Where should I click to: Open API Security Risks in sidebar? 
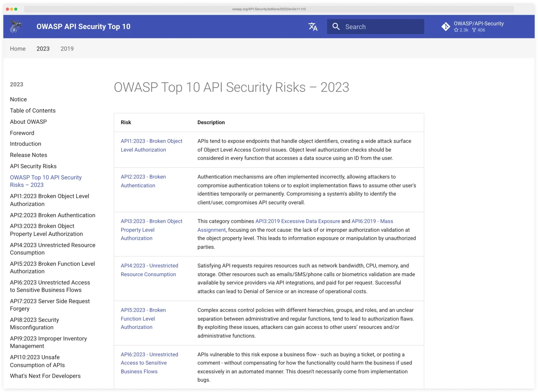click(x=33, y=166)
